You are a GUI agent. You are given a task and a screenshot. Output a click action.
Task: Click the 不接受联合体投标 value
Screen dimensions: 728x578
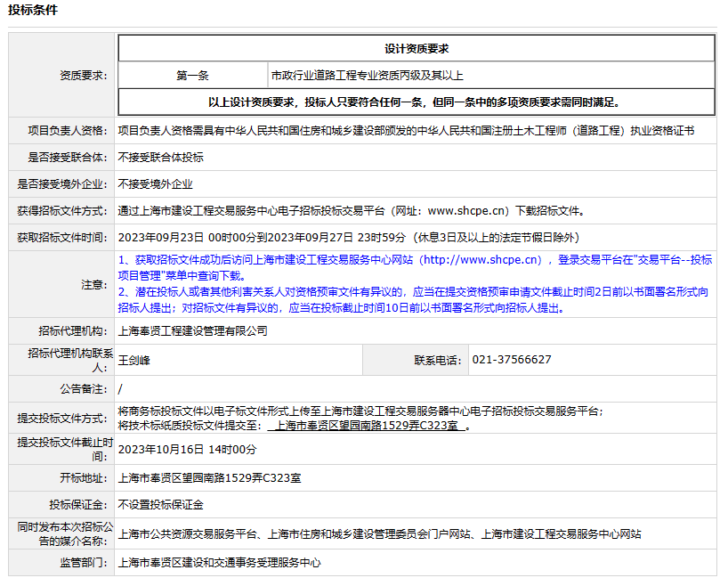click(161, 158)
